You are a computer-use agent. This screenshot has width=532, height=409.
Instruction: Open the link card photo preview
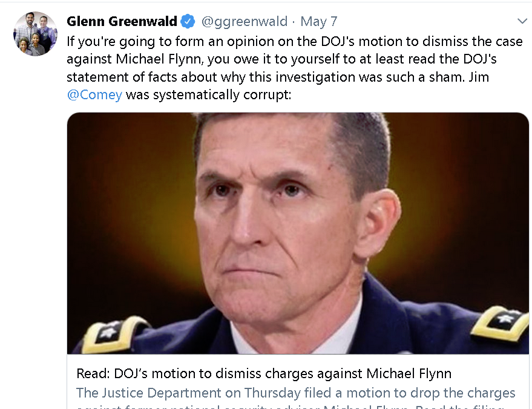[x=298, y=234]
